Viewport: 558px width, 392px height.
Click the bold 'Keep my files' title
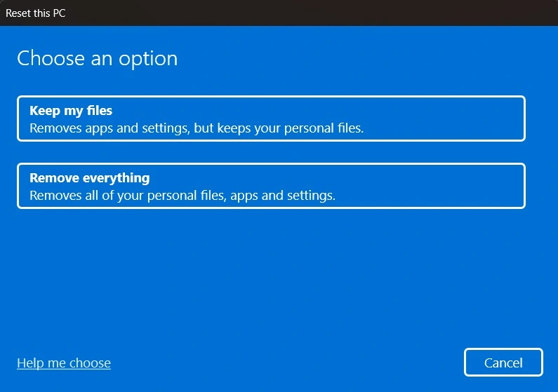click(71, 111)
